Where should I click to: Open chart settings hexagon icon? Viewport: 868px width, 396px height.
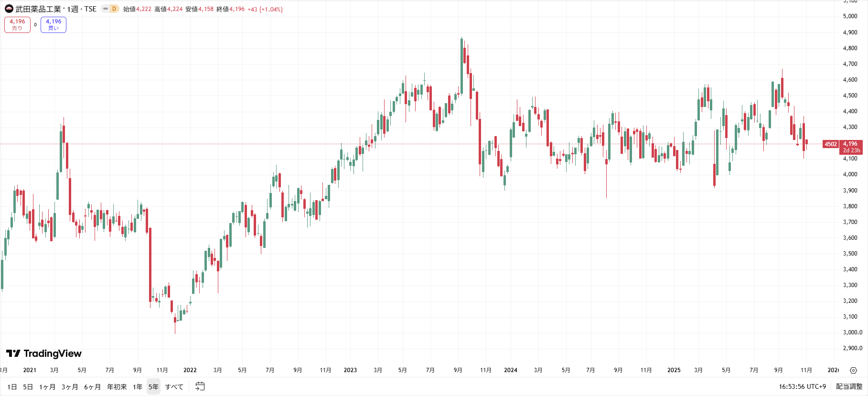[853, 370]
